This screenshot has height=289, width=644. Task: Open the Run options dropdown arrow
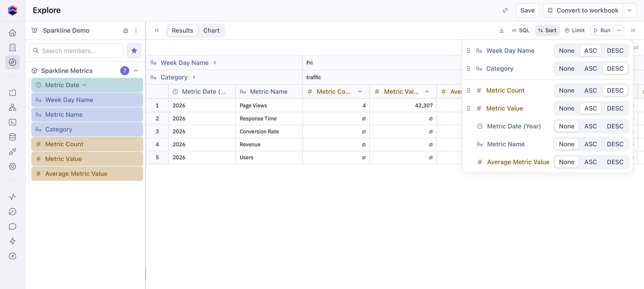coord(619,30)
